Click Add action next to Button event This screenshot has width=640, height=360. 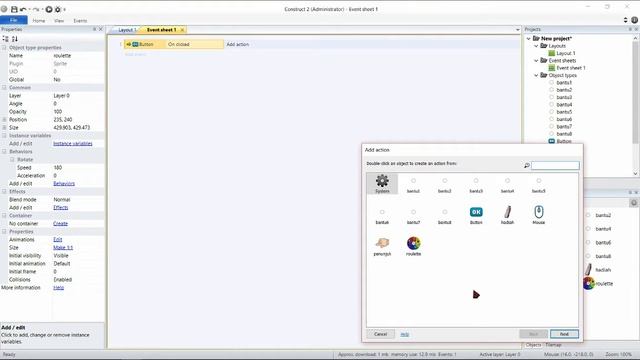pyautogui.click(x=238, y=44)
